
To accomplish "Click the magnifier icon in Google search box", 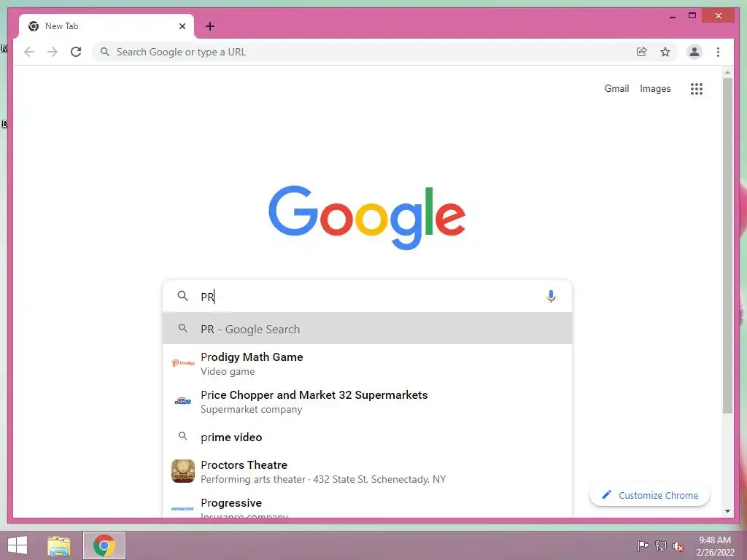I will 182,296.
